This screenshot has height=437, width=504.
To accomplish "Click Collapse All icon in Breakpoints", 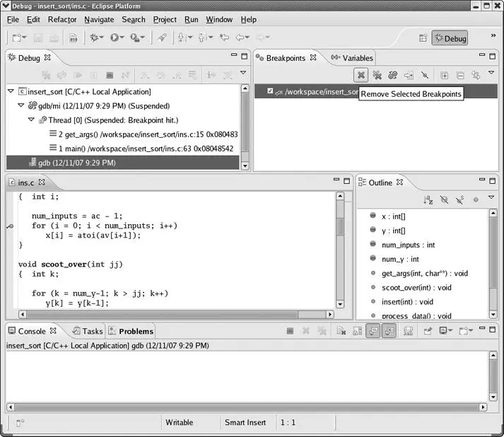I will [x=460, y=75].
